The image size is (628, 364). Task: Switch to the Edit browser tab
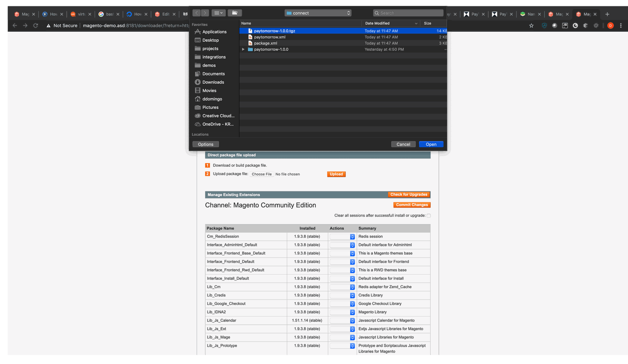[x=165, y=14]
